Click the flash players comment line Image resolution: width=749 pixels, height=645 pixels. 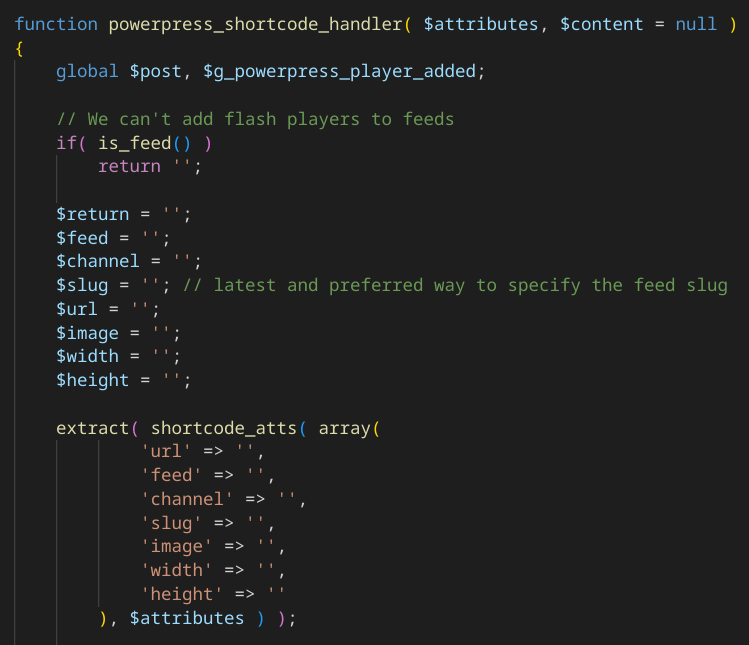coord(255,119)
